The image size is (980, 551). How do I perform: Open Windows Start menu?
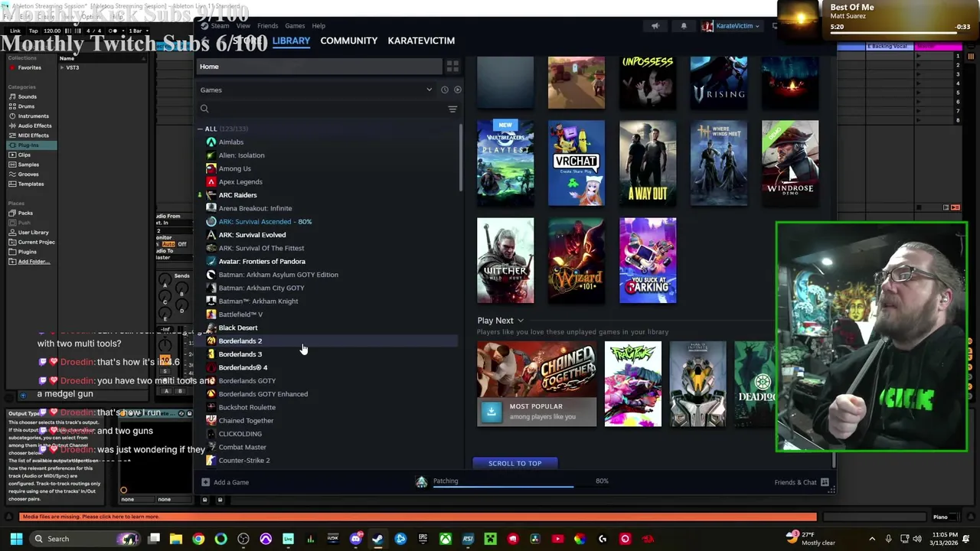(x=16, y=539)
